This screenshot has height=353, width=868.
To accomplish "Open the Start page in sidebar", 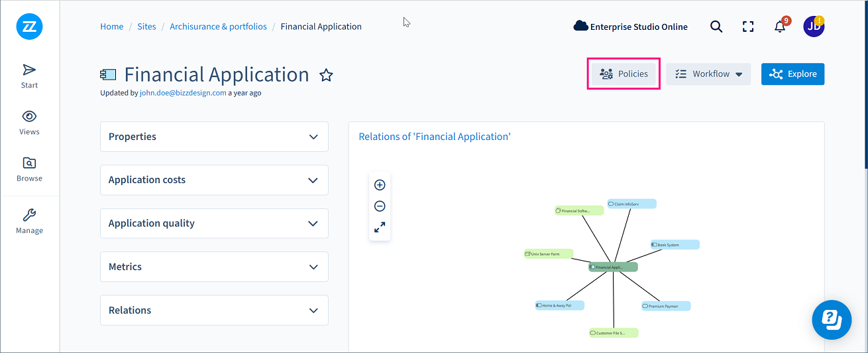I will [29, 76].
